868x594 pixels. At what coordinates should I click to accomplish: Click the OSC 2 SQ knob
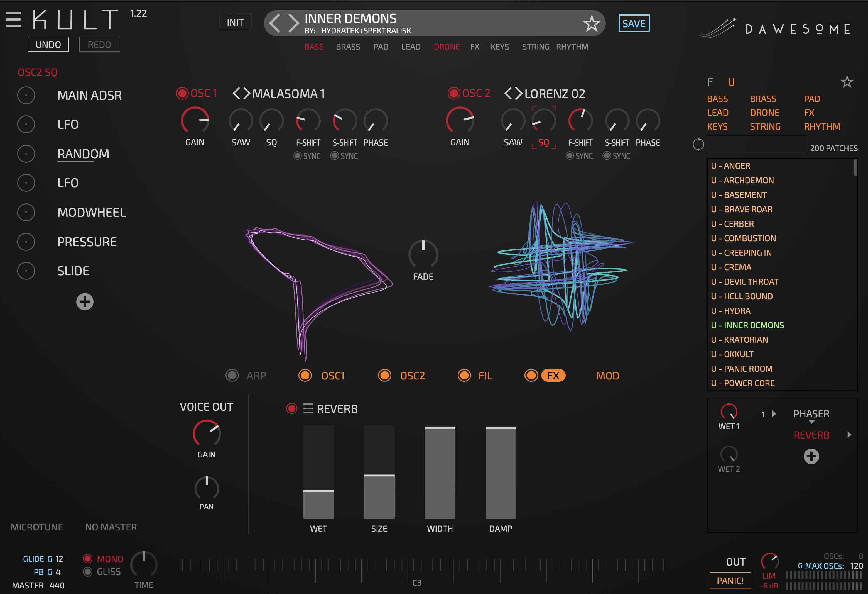544,120
